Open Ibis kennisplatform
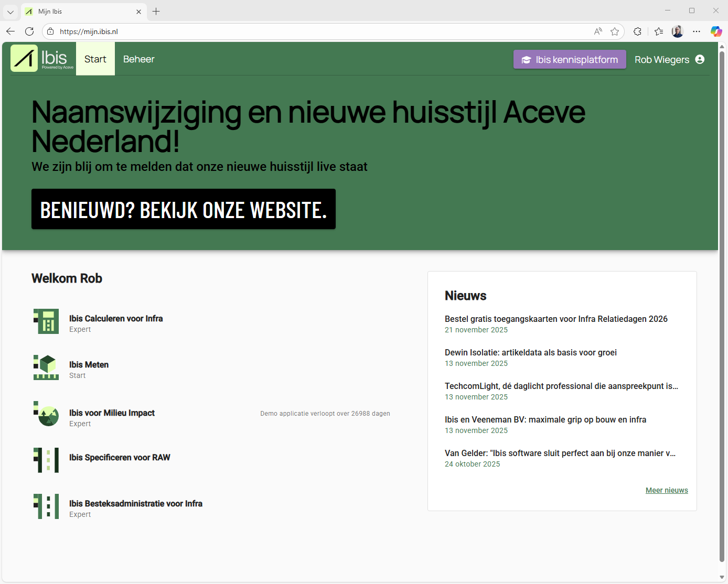The image size is (728, 584). 570,59
